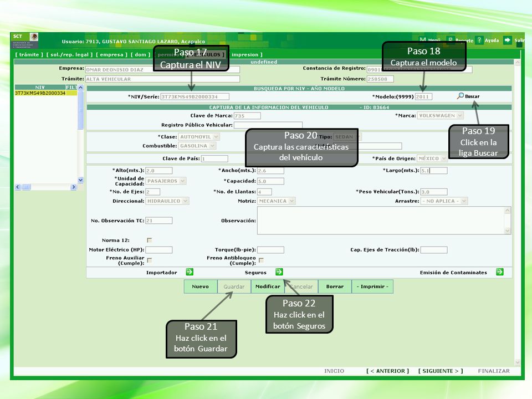Open the Motriz dropdown showing MECANICA
The width and height of the screenshot is (532, 399).
pos(277,201)
